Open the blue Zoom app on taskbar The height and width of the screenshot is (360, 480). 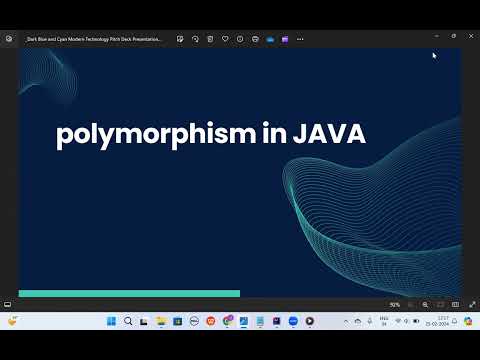(x=293, y=321)
